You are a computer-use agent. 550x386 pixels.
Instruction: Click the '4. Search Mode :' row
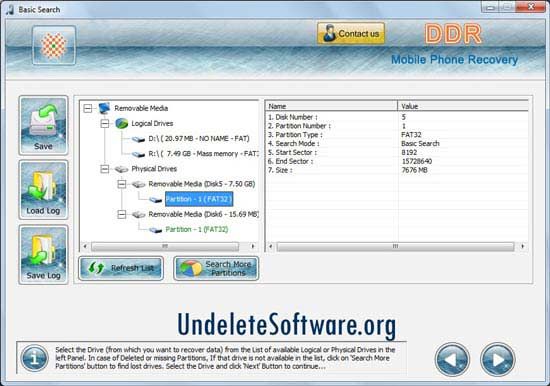pyautogui.click(x=396, y=144)
